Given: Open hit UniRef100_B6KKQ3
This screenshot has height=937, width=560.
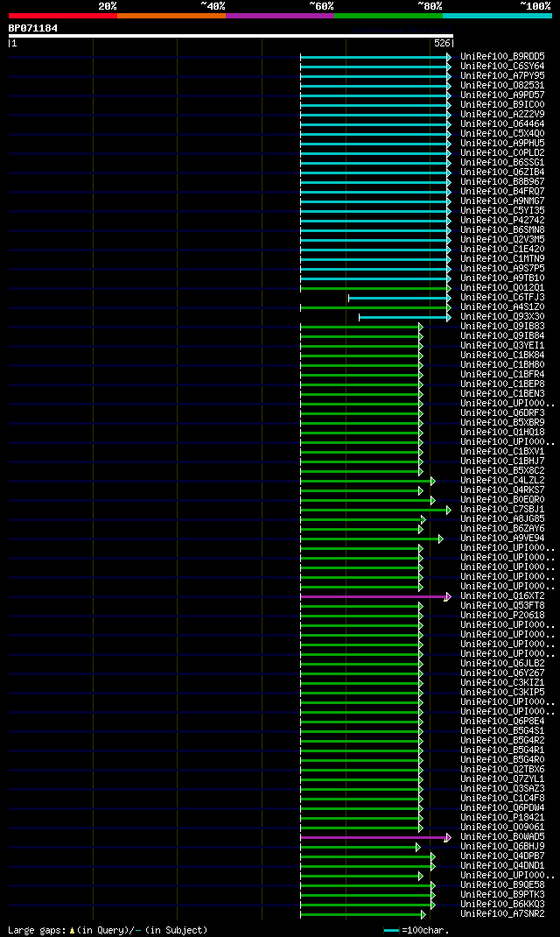Looking at the screenshot, I should tap(502, 904).
